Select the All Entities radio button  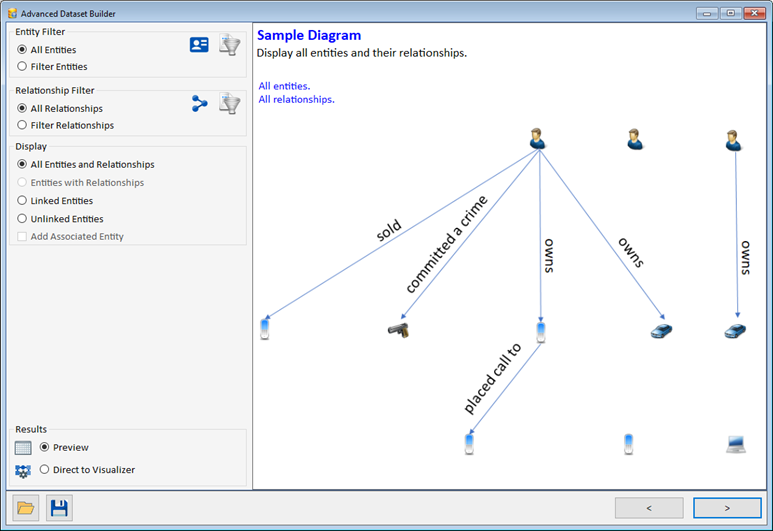[22, 49]
